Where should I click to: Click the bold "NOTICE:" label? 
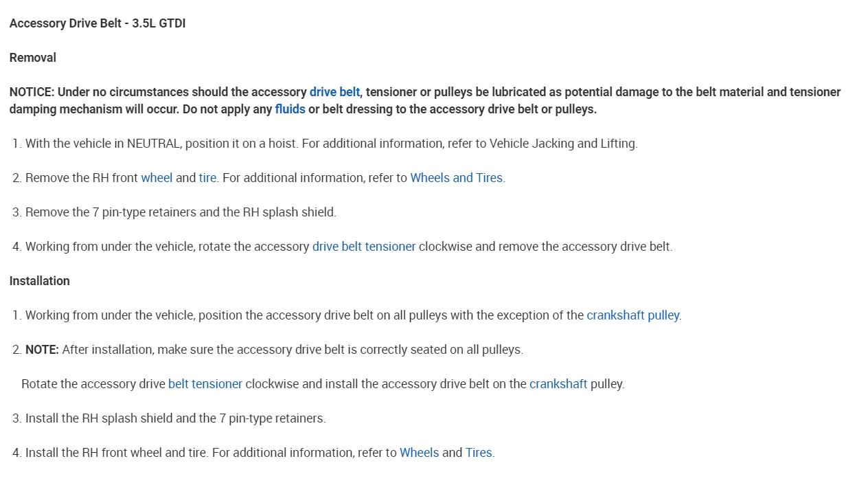pos(32,92)
